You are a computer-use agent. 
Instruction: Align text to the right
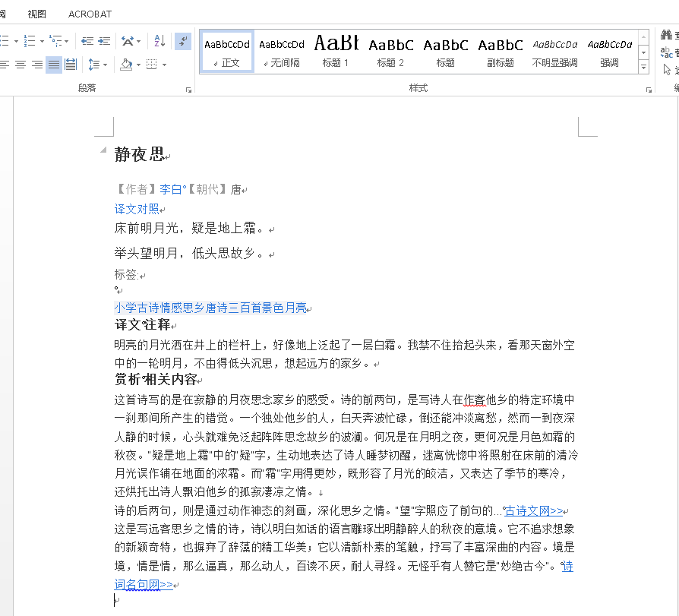pos(37,65)
